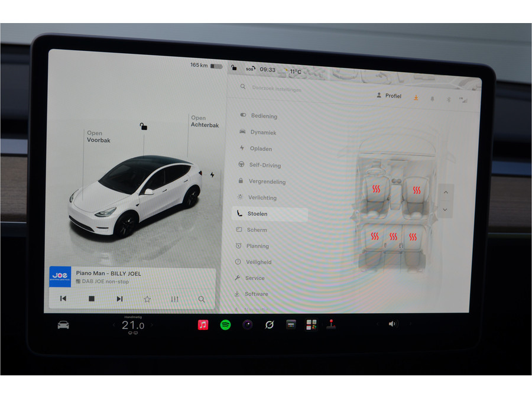
Task: Tap the Piano Man - BILLY JOEL title
Action: click(x=109, y=274)
